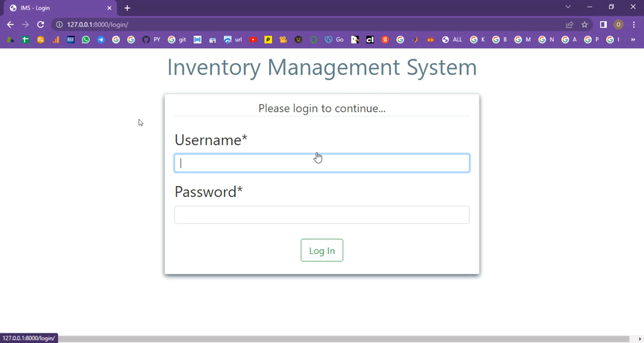Bookmark this tab with the star icon
The height and width of the screenshot is (343, 644).
coord(584,24)
